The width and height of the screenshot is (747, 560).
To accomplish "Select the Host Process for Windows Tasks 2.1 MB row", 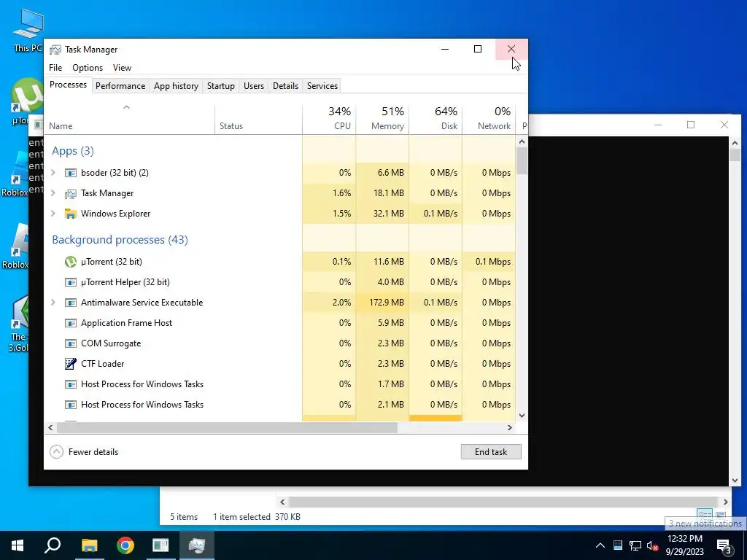I will [279, 405].
